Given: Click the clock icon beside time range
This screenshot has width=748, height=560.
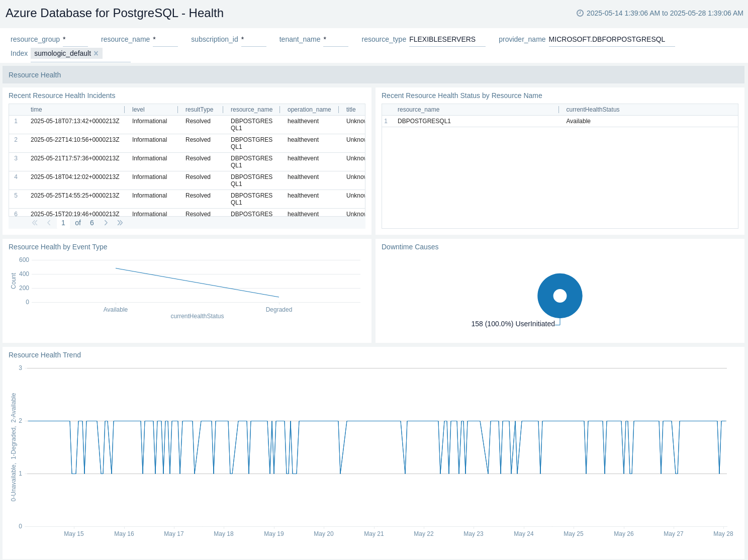Looking at the screenshot, I should [x=580, y=13].
